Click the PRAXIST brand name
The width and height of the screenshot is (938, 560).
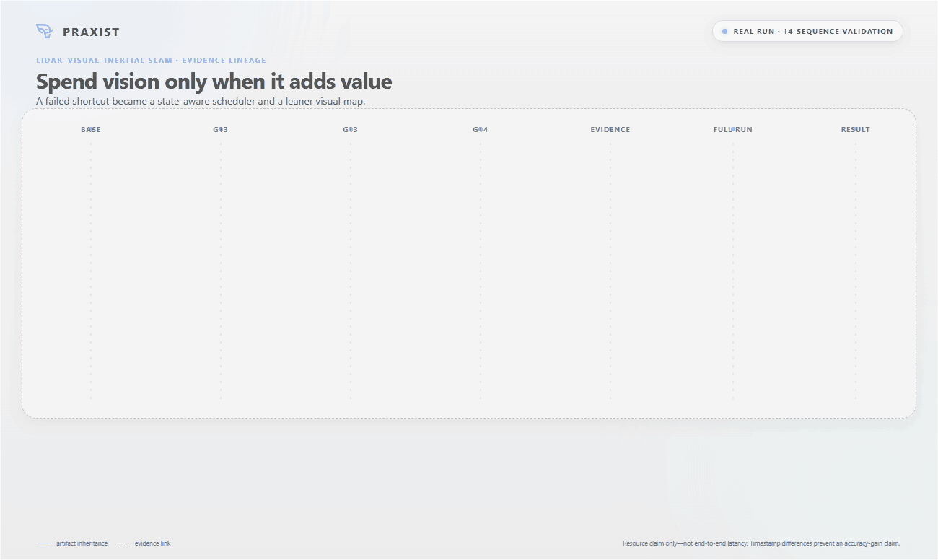click(91, 32)
